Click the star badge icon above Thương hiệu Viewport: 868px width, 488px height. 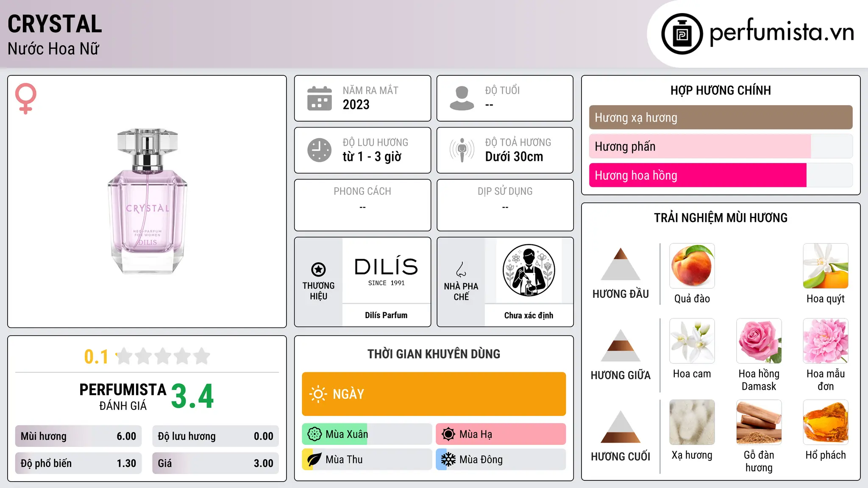pyautogui.click(x=318, y=269)
